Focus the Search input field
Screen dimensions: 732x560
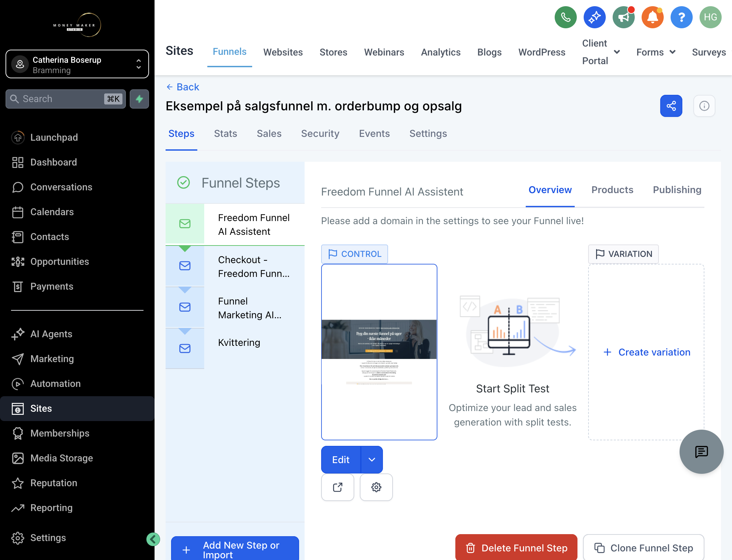(x=66, y=99)
